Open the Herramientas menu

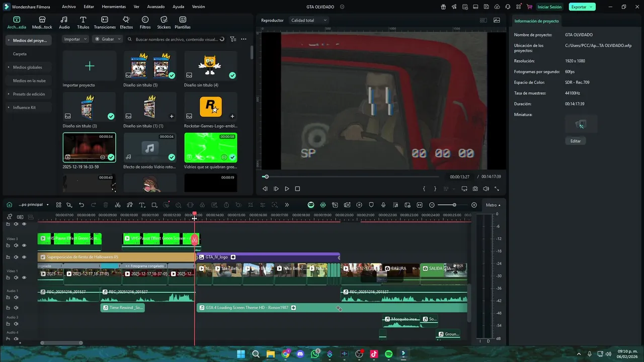point(114,7)
